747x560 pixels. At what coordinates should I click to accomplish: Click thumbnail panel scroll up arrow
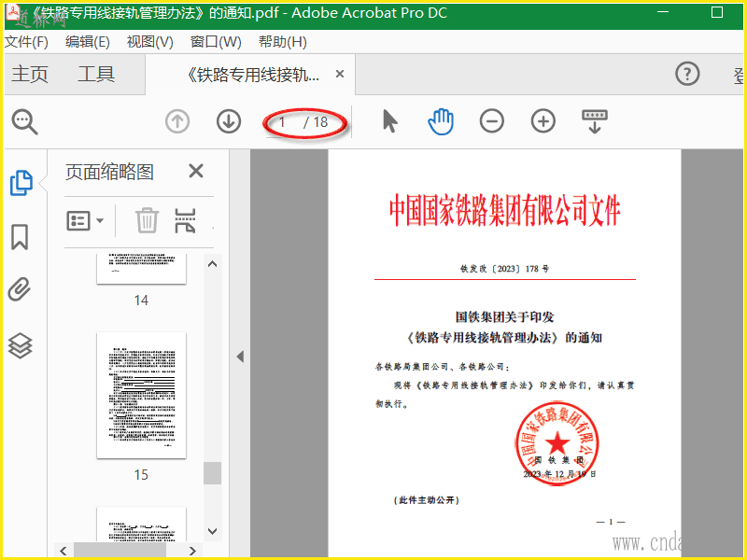pyautogui.click(x=213, y=264)
